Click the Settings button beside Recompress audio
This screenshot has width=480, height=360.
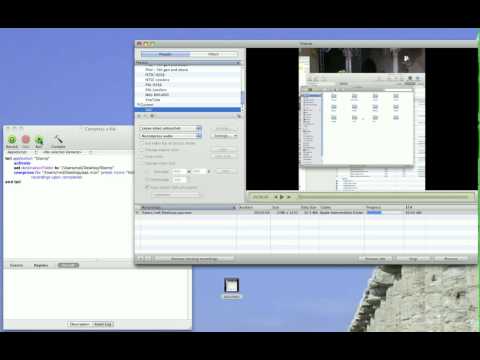click(x=224, y=136)
